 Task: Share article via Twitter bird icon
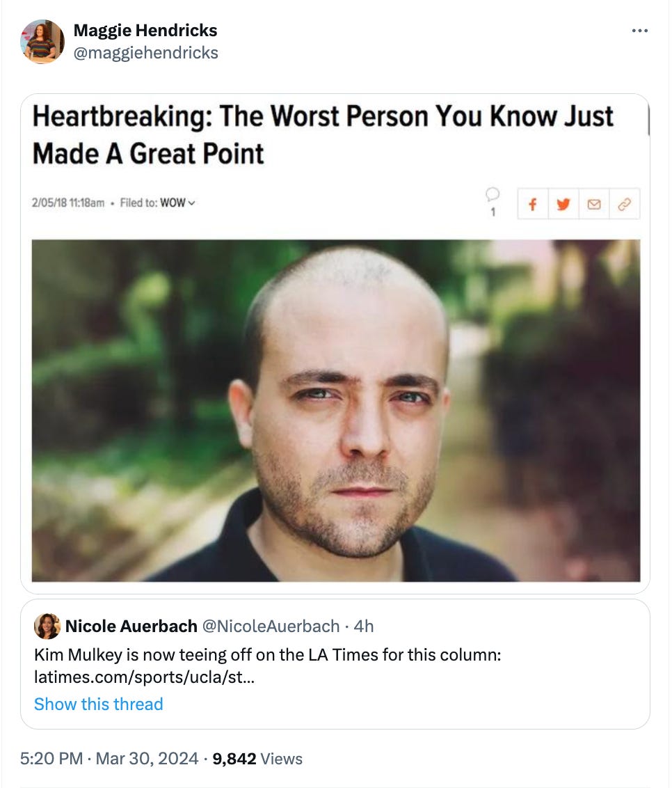click(x=563, y=204)
